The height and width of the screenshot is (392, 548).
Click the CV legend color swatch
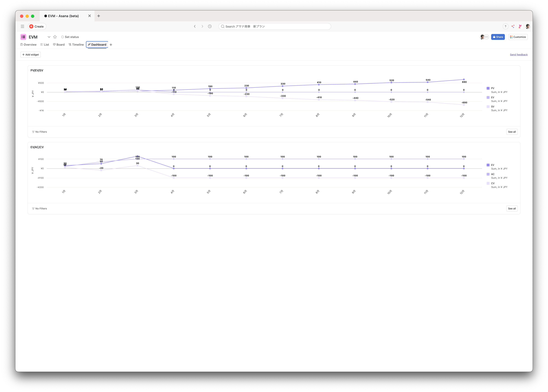pyautogui.click(x=488, y=183)
